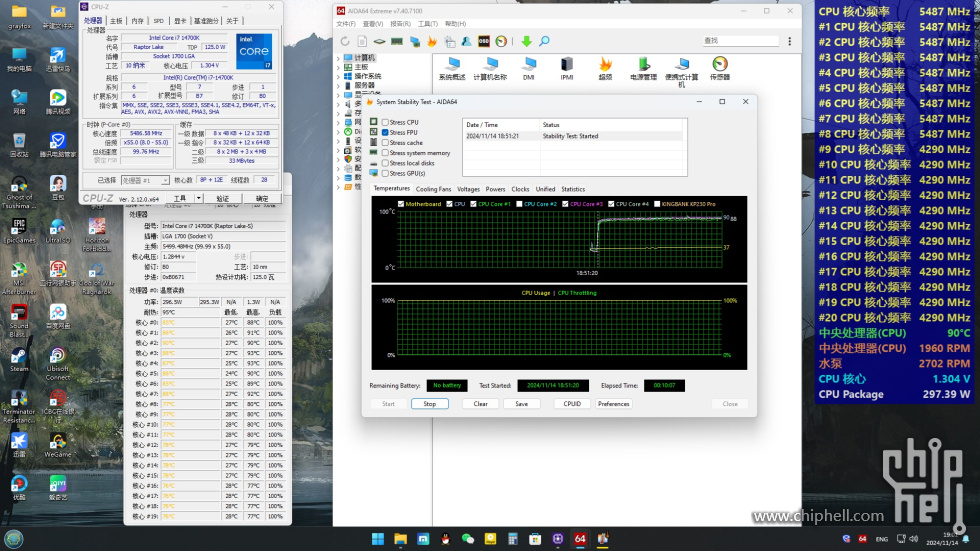The height and width of the screenshot is (551, 980).
Task: Click the green download arrow toolbar icon
Action: coord(526,41)
